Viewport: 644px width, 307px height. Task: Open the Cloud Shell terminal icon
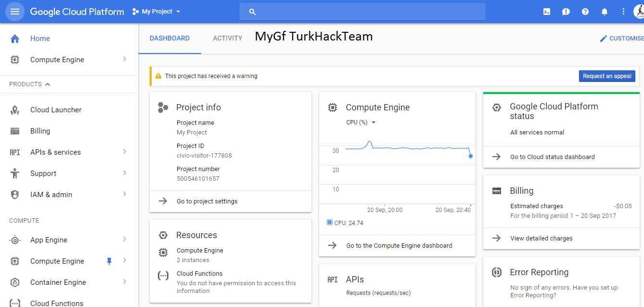tap(546, 11)
